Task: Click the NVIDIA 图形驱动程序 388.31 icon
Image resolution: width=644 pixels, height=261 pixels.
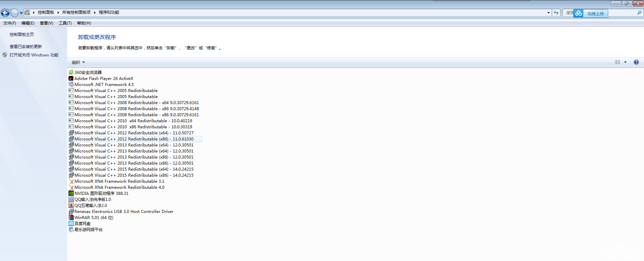Action: [x=71, y=193]
